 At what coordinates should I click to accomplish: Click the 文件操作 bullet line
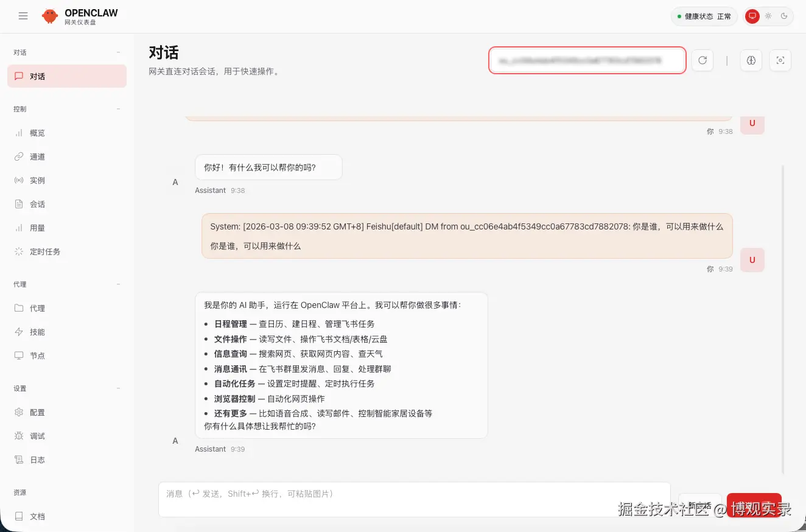(301, 339)
